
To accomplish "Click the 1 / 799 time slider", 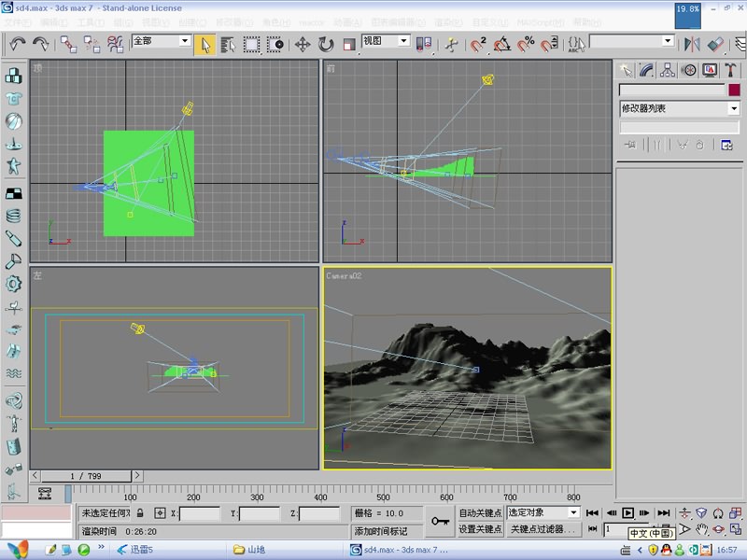I will [86, 476].
